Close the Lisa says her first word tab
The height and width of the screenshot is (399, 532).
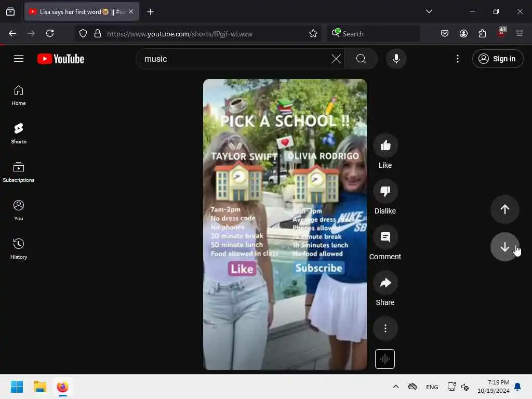(131, 11)
